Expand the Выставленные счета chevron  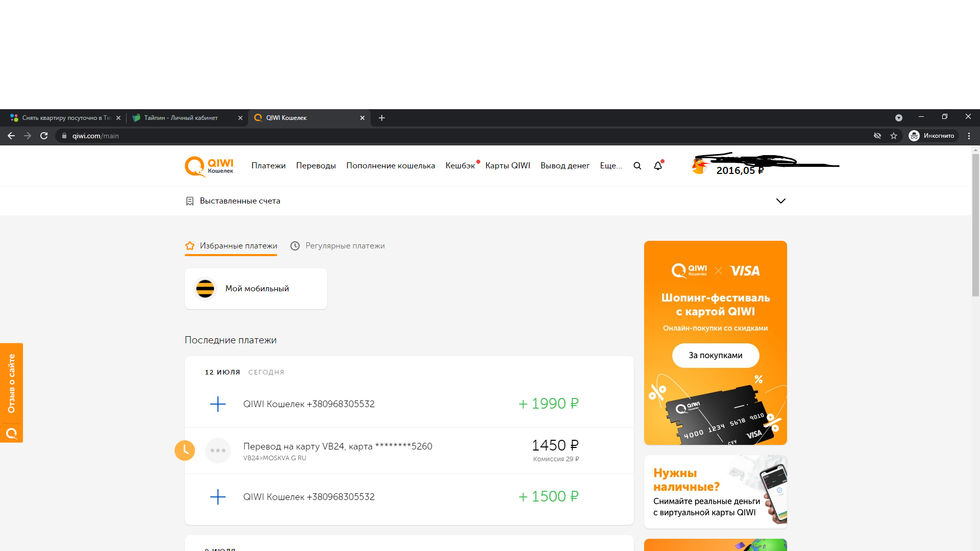(x=781, y=201)
